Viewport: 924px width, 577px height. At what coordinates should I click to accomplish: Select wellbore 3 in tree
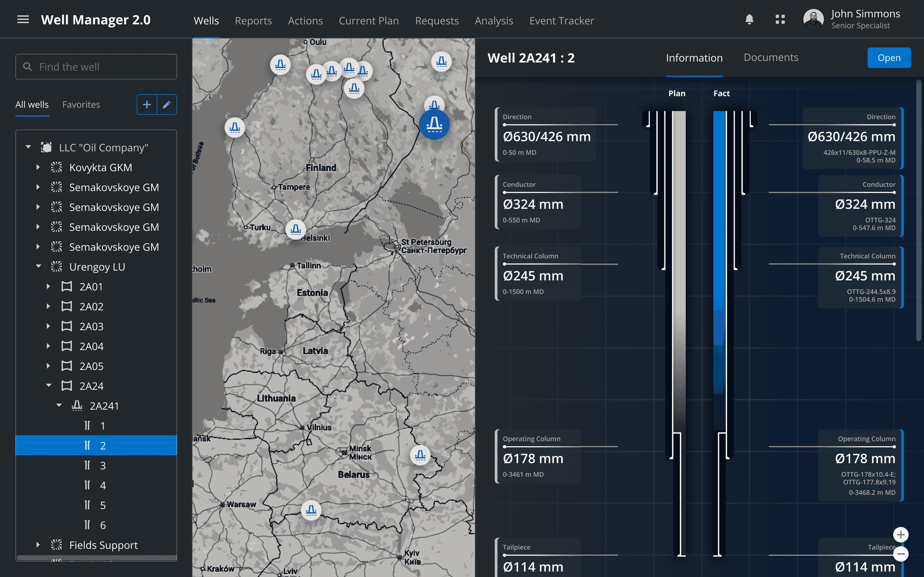pyautogui.click(x=102, y=465)
